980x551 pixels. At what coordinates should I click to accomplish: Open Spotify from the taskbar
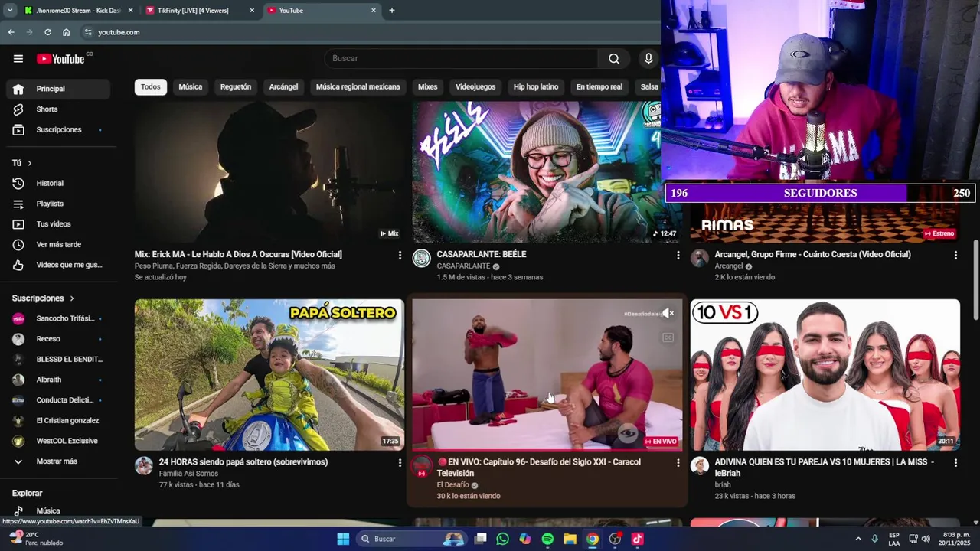point(547,539)
